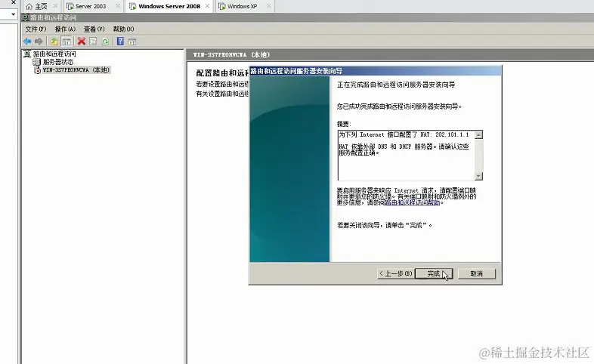The image size is (594, 364).
Task: Click the red X Delete toolbar icon
Action: [82, 42]
